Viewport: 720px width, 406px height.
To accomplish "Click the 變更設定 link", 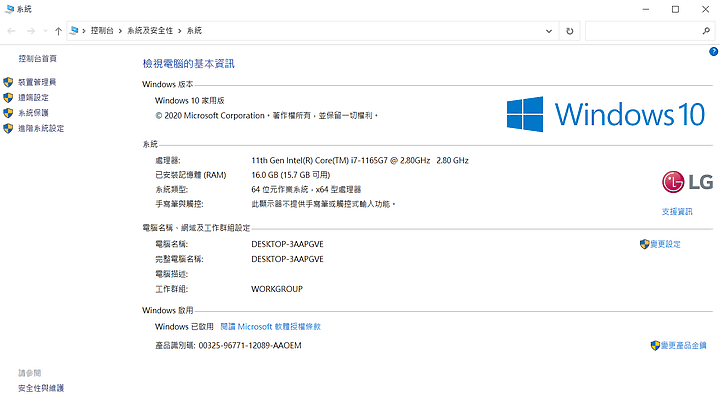I will [665, 244].
